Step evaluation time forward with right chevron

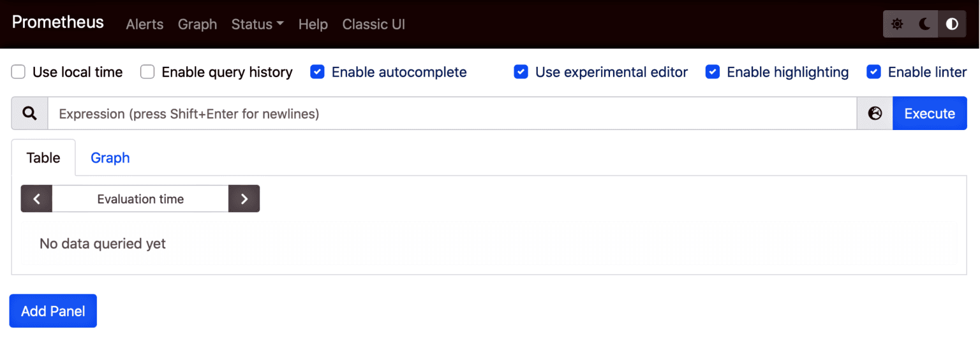[244, 199]
